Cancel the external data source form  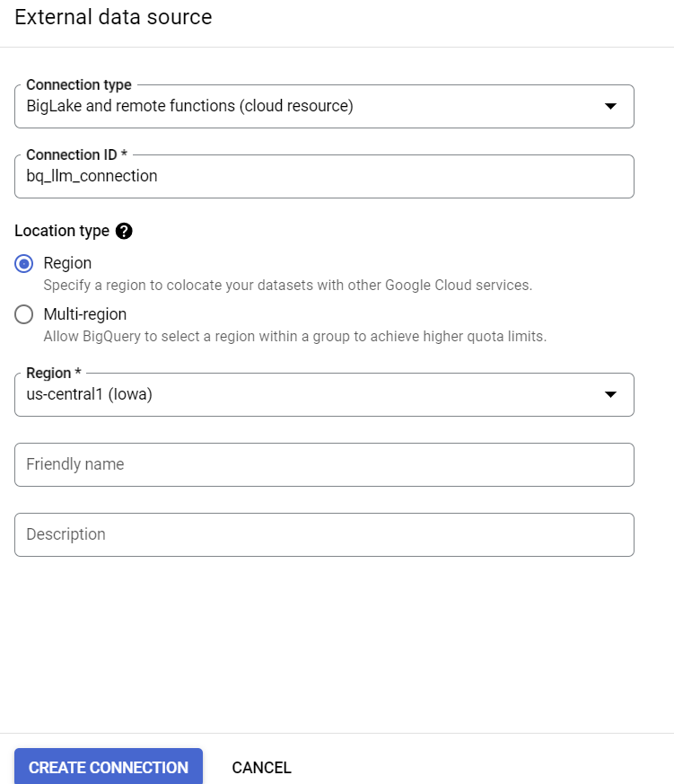[261, 768]
